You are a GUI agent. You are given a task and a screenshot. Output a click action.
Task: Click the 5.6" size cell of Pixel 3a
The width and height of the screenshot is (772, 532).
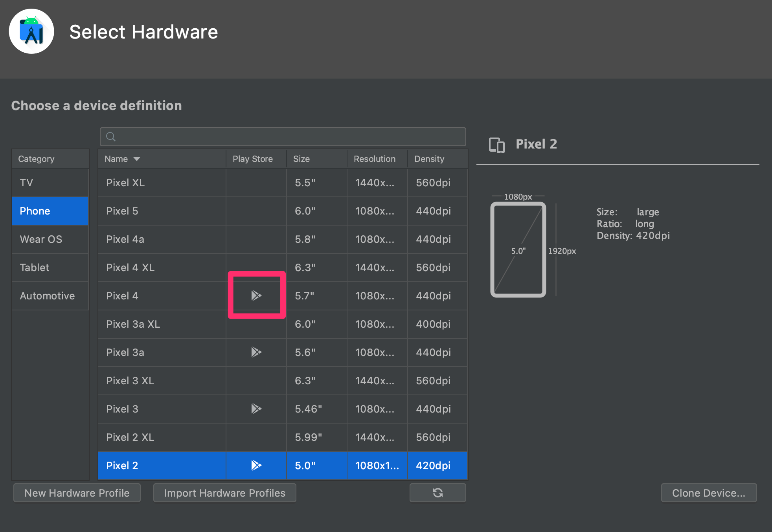pos(317,352)
